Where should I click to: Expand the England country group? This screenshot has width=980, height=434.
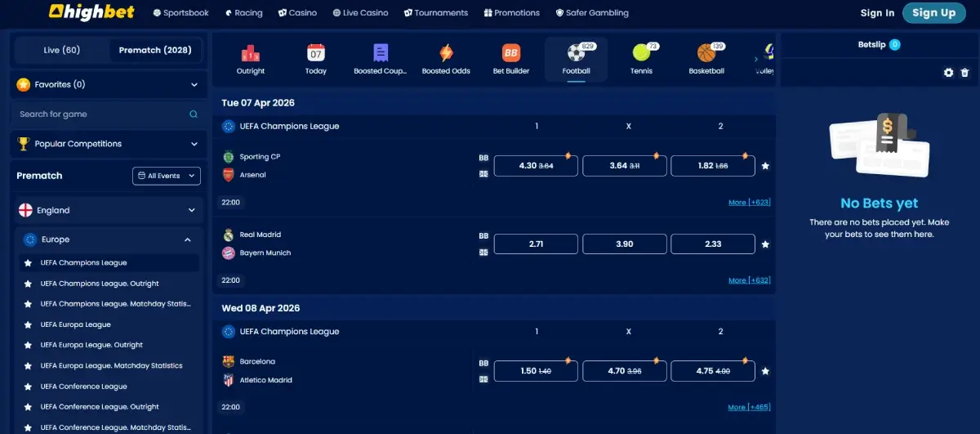coord(108,210)
